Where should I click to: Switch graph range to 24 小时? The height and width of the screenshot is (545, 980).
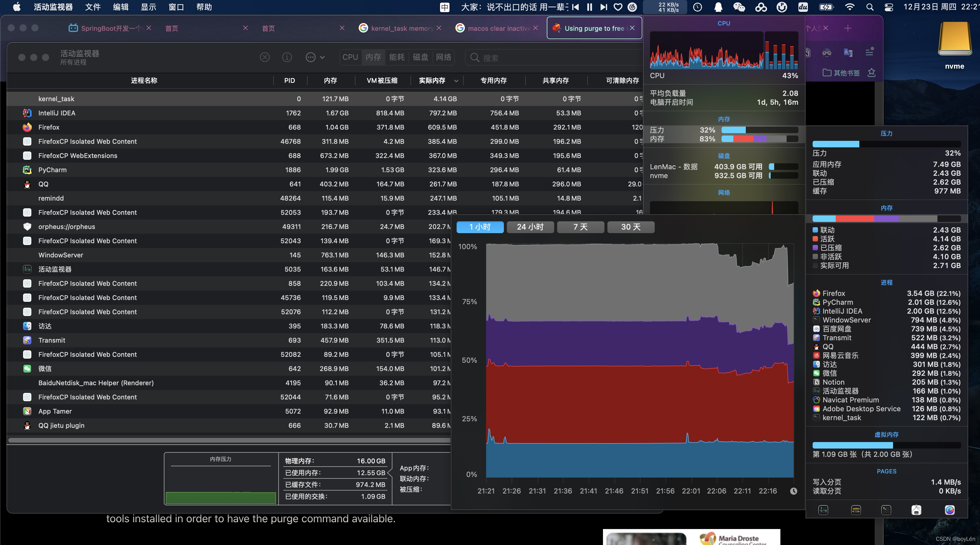coord(530,227)
